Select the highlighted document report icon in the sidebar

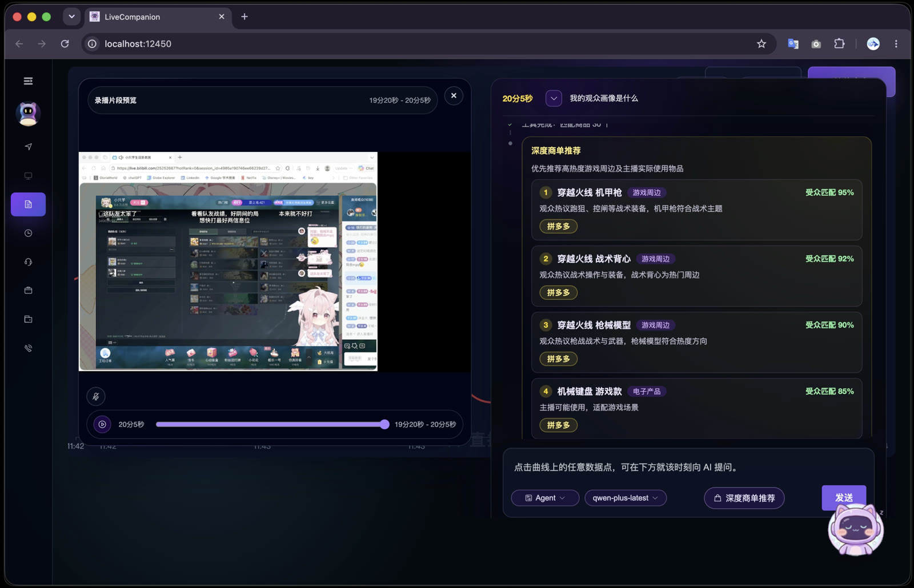click(28, 204)
